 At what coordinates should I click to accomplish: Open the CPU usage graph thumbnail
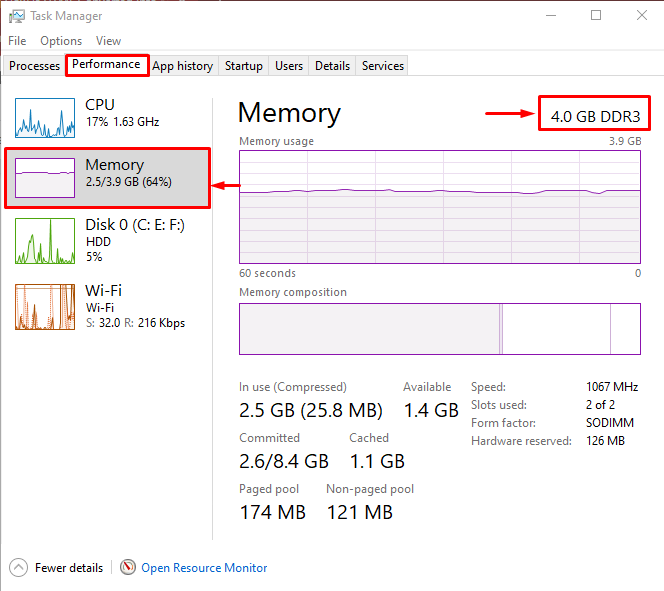click(x=45, y=118)
